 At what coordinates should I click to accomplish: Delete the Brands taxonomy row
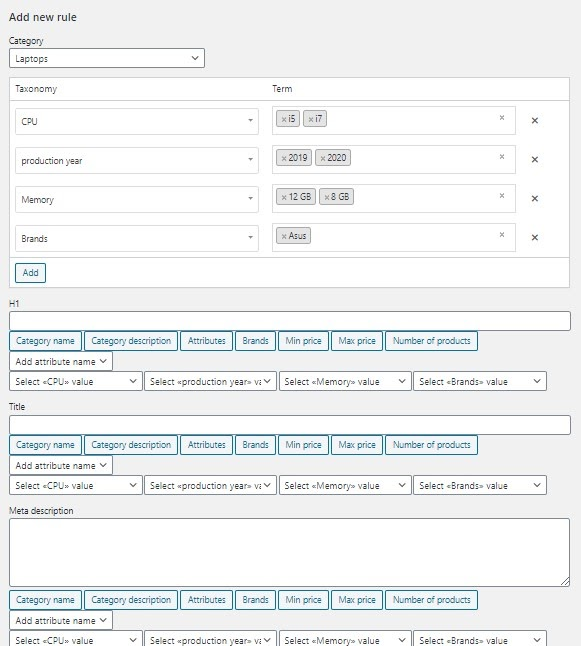(x=534, y=238)
